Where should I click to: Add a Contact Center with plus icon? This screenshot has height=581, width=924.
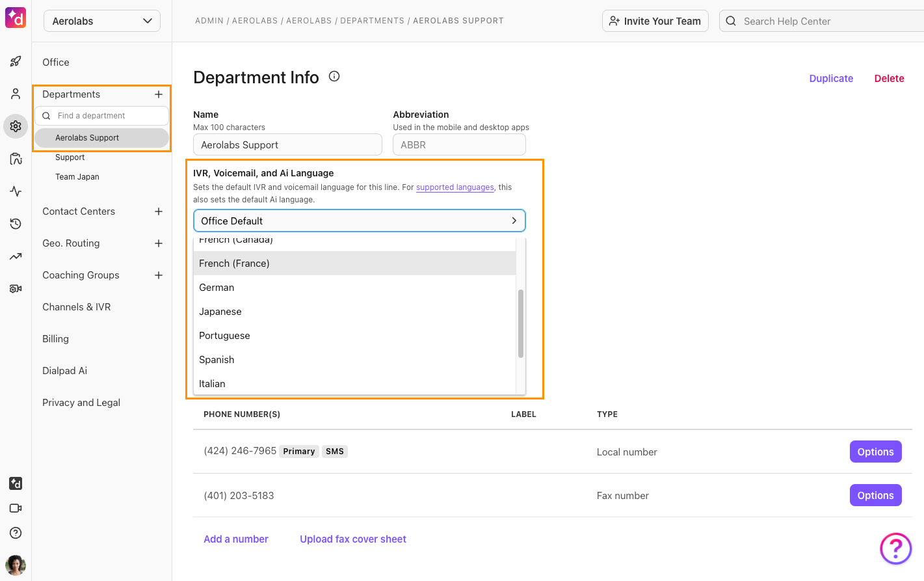pos(159,211)
